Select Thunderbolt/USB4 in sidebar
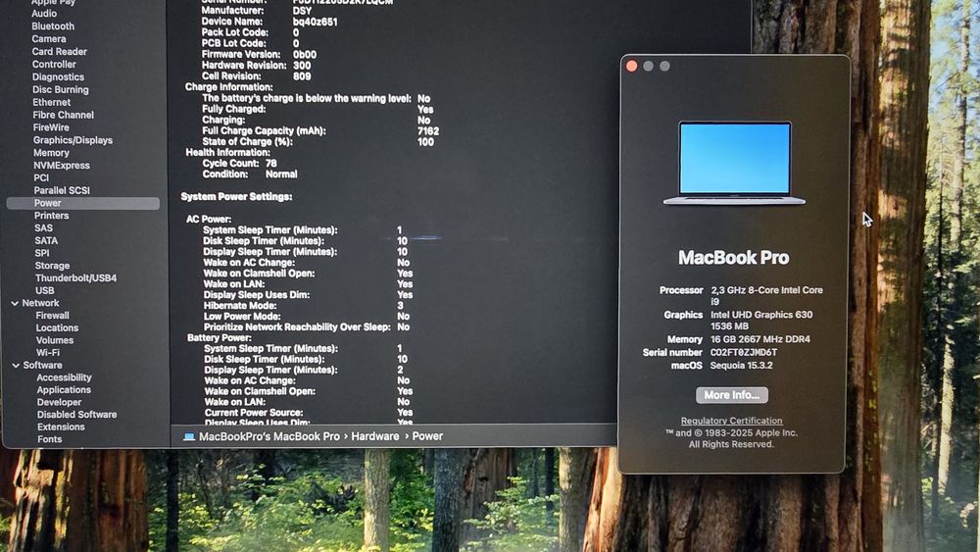This screenshot has height=552, width=980. [x=76, y=278]
